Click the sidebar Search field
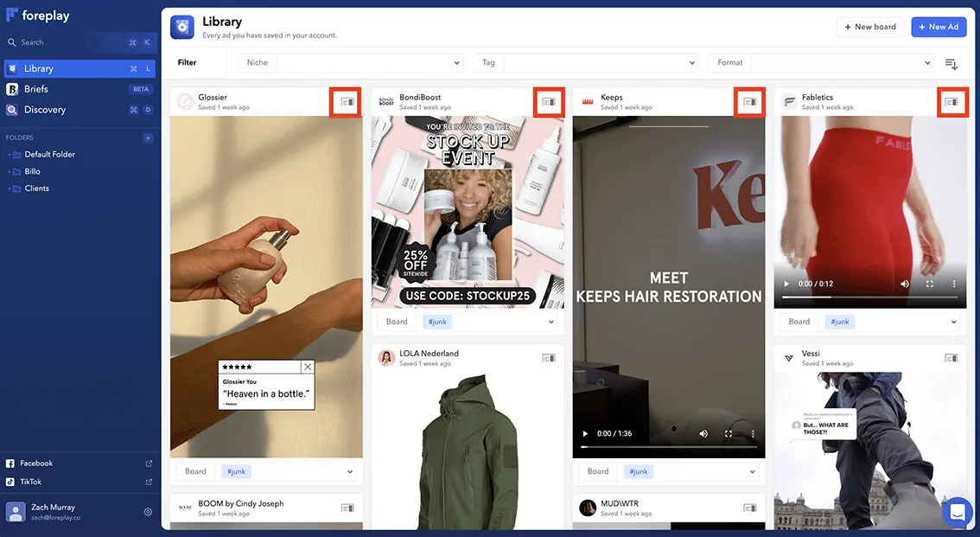Screen dimensions: 980x537 pyautogui.click(x=80, y=42)
